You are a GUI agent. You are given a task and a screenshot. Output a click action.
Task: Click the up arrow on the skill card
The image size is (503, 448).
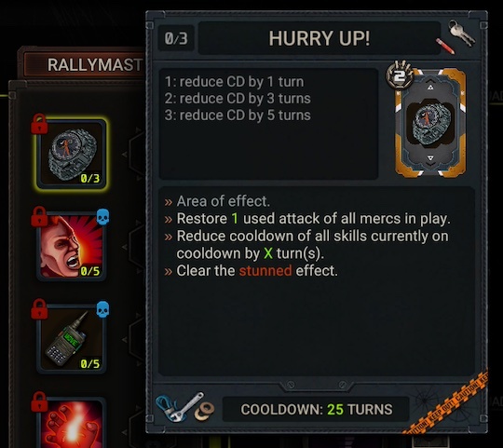point(430,84)
